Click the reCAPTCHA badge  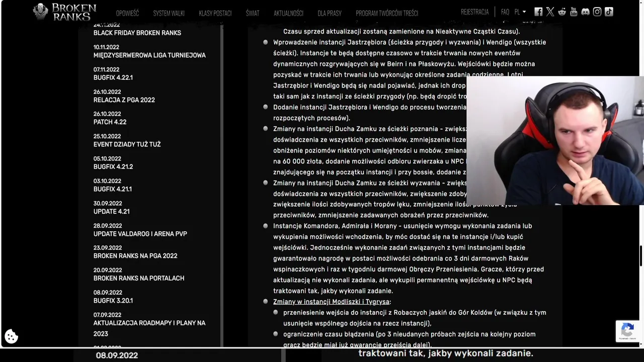click(627, 331)
